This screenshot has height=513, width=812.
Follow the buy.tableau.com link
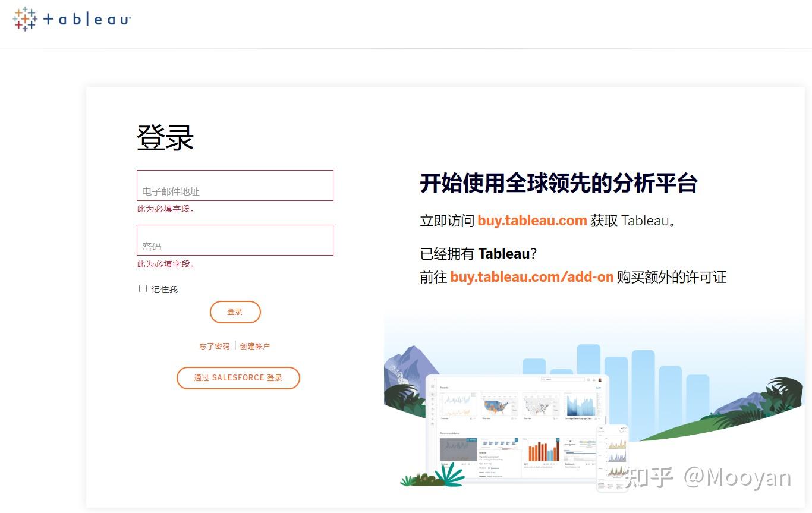[531, 221]
